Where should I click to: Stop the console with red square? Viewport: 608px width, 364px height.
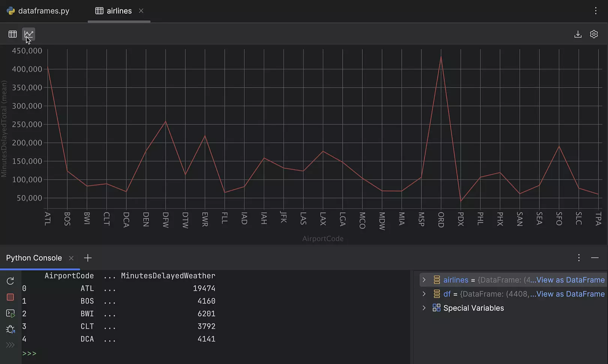coord(10,297)
